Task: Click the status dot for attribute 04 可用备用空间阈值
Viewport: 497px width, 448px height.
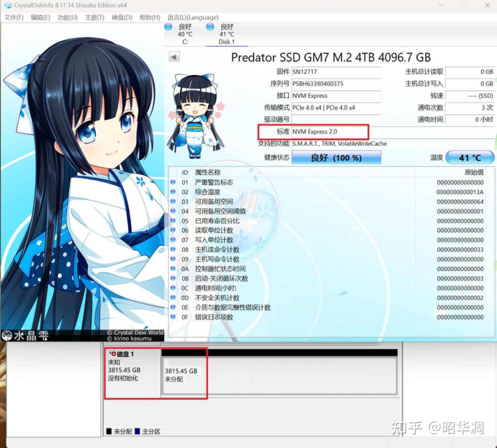Action: (x=173, y=211)
